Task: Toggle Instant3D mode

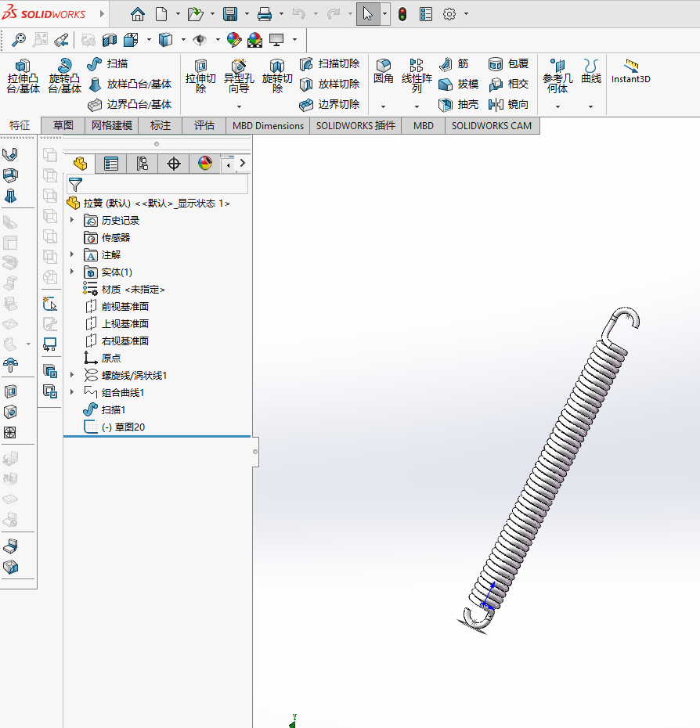Action: [631, 71]
